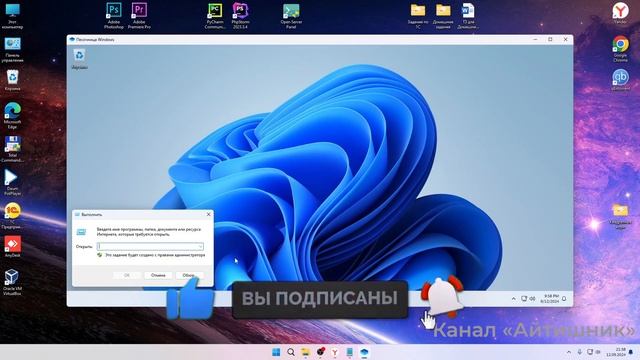Select the 1С Предприятие desktop icon
This screenshot has width=640, height=360.
pyautogui.click(x=12, y=216)
